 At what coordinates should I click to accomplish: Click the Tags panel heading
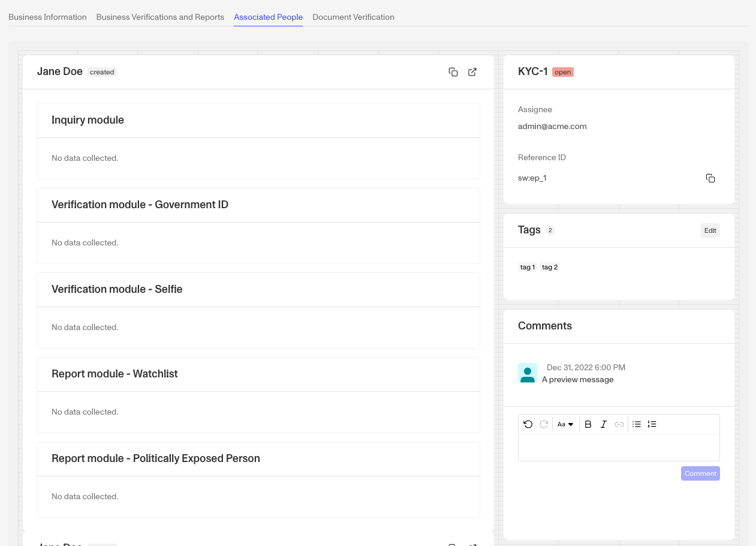tap(529, 230)
